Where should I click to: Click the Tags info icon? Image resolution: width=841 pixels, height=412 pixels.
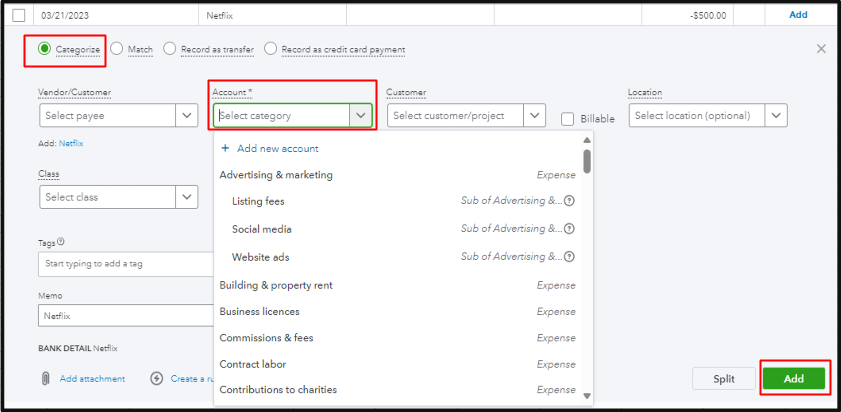pos(61,242)
